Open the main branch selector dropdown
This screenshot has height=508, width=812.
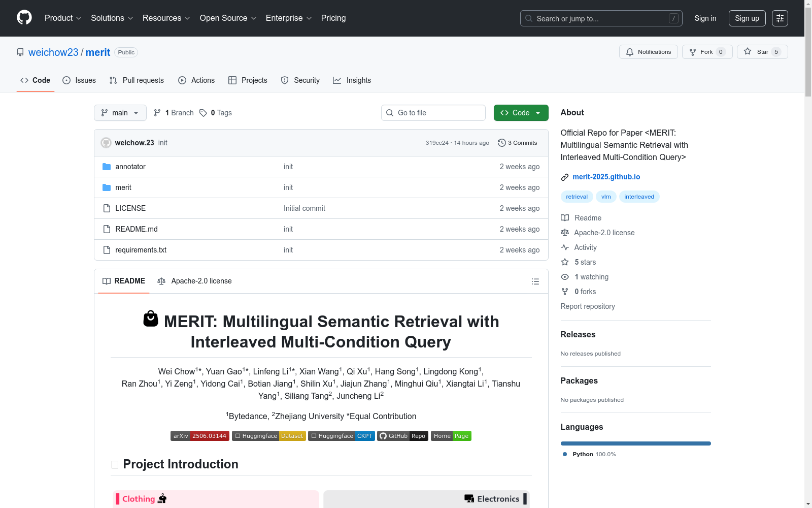(x=120, y=113)
